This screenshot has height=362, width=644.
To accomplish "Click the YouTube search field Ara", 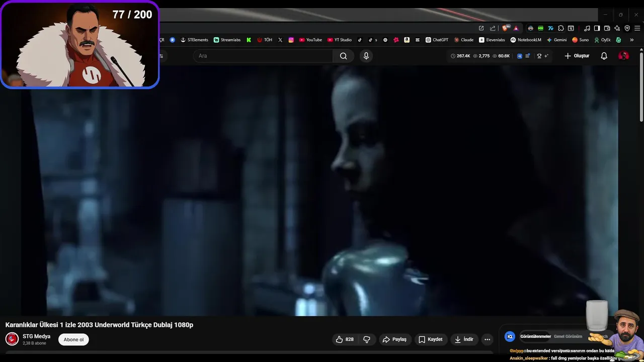I will (263, 56).
